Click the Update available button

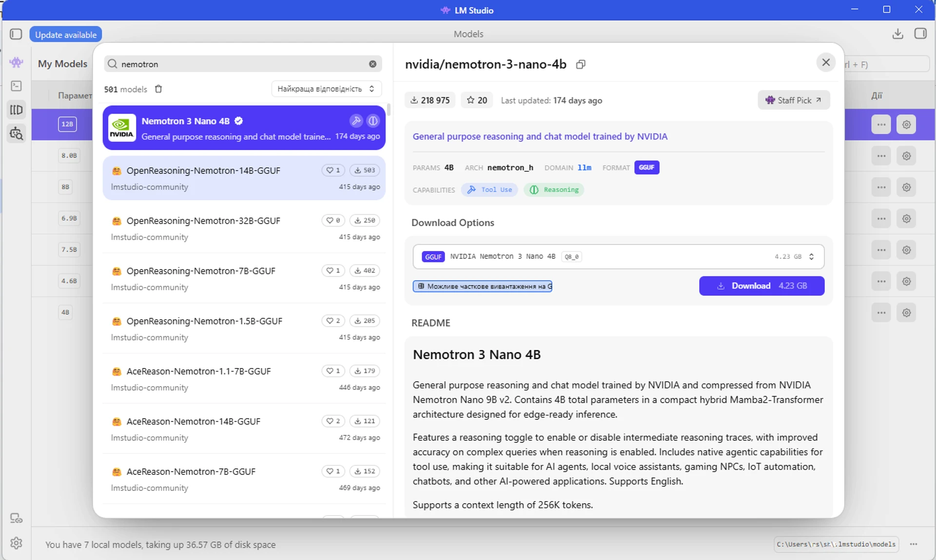click(66, 35)
